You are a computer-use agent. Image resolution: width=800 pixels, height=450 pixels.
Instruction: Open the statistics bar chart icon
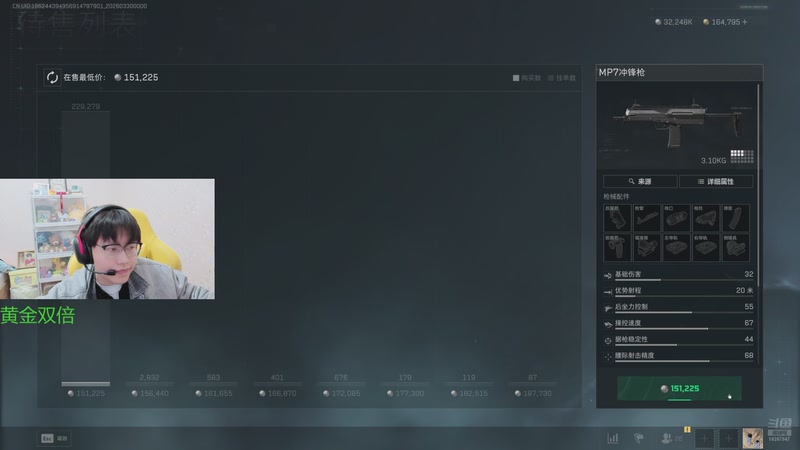coord(613,438)
